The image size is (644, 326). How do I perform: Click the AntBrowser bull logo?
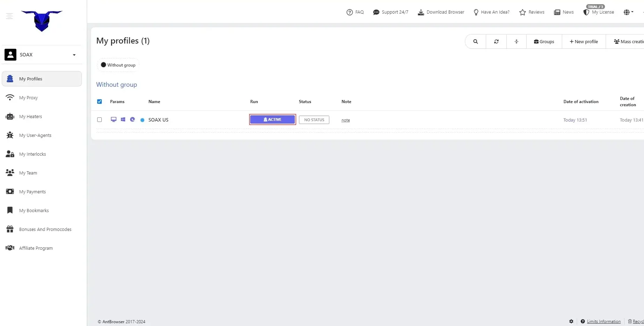click(x=42, y=21)
